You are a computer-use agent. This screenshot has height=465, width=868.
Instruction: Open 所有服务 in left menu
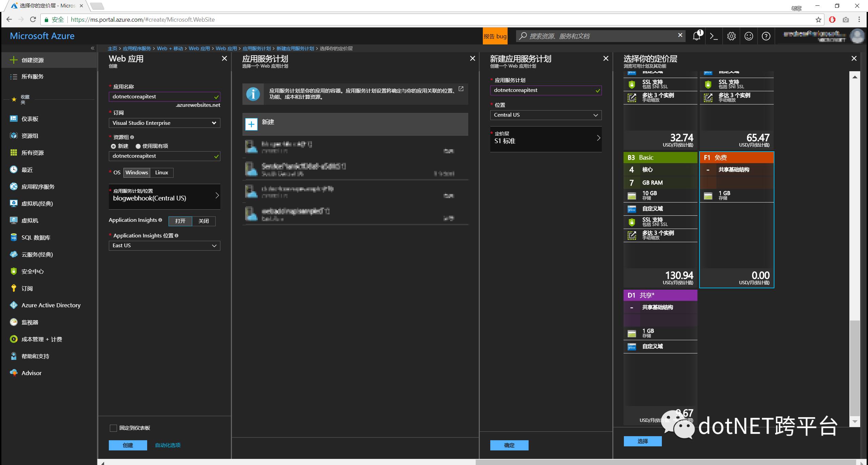pos(32,77)
